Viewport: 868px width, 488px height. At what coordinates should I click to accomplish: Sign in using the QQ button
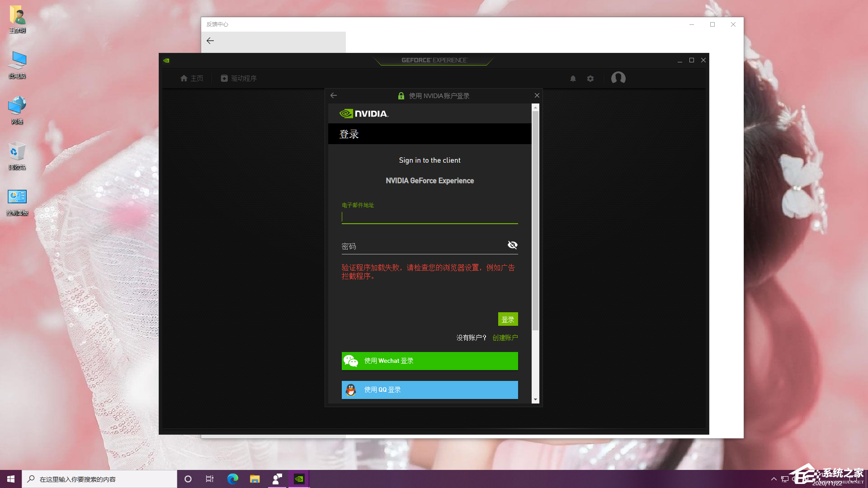coord(429,389)
